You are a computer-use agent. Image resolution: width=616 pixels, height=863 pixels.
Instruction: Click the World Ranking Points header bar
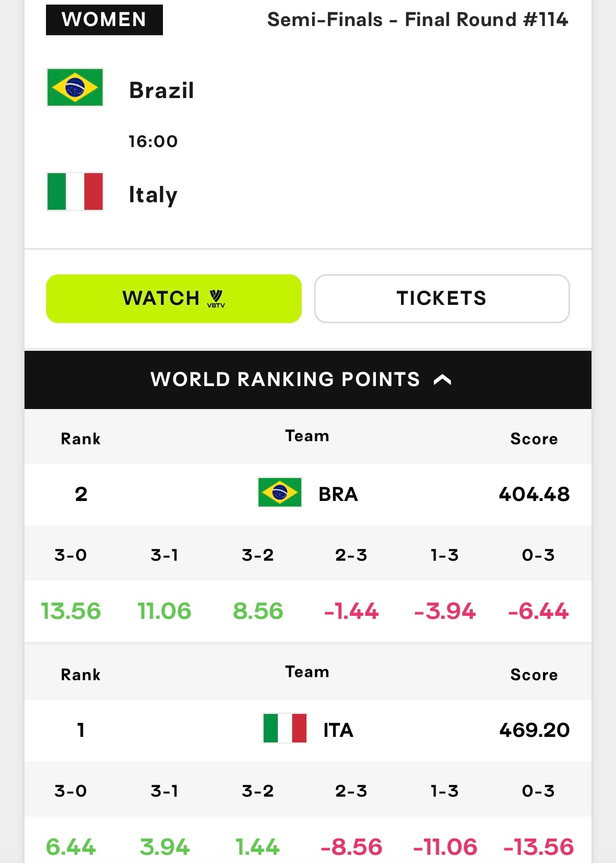coord(308,379)
